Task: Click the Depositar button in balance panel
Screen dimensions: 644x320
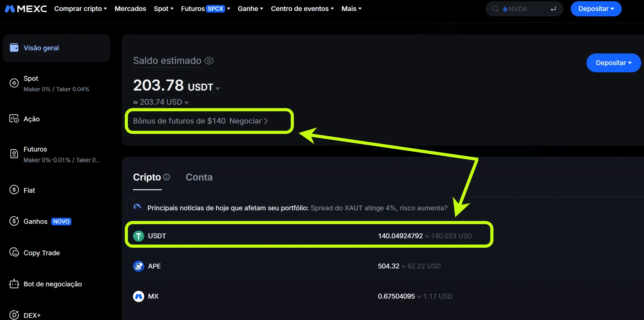Action: (614, 63)
